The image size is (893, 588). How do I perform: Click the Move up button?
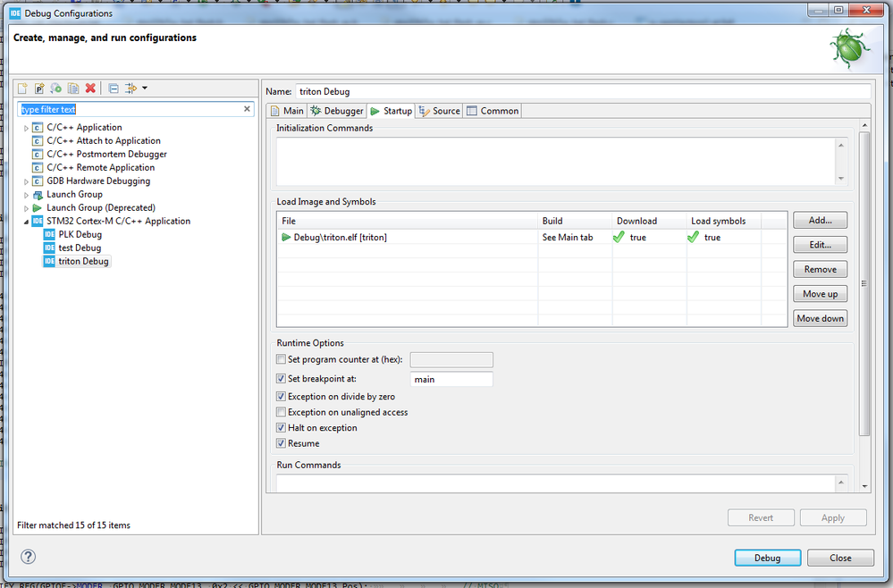820,294
